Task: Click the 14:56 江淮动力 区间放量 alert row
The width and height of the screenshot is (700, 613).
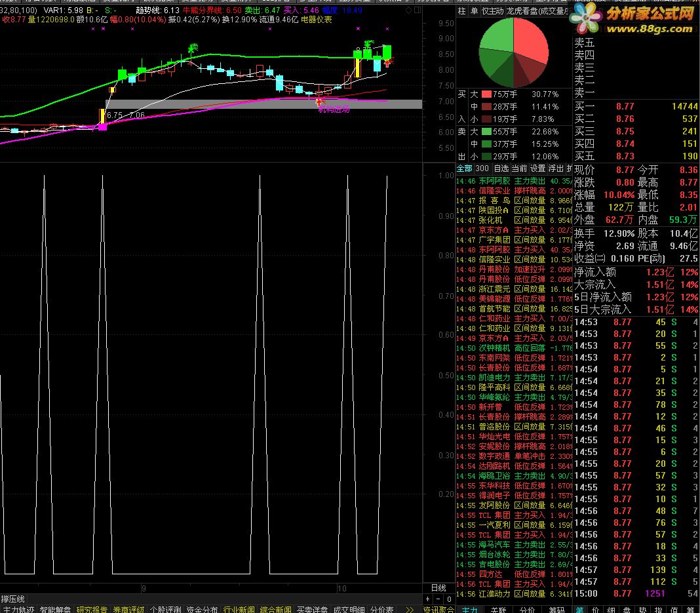Action: tap(514, 593)
